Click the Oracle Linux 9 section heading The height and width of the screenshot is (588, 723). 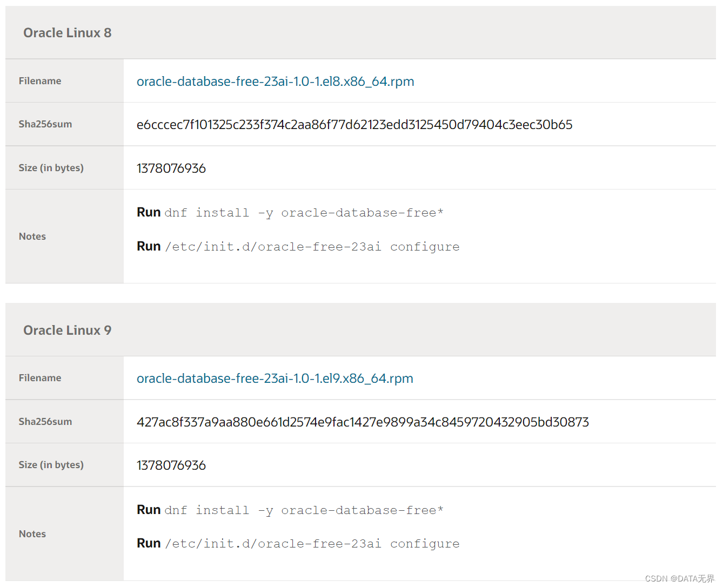[68, 330]
